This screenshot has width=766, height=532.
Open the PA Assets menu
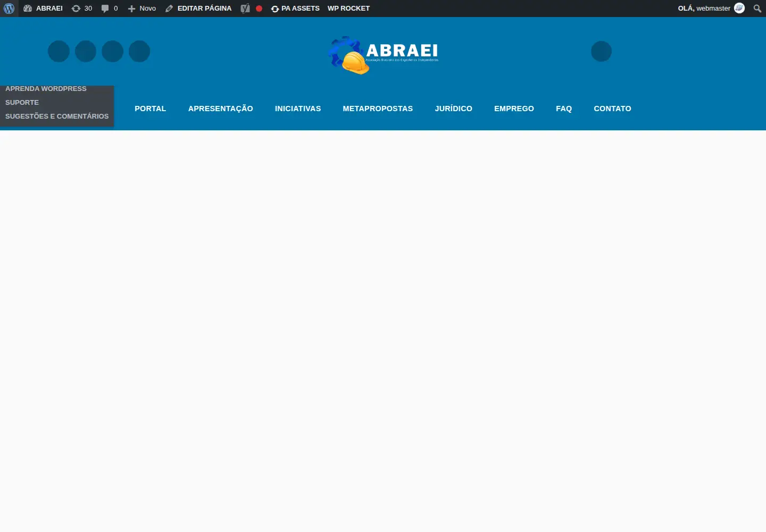(x=295, y=9)
